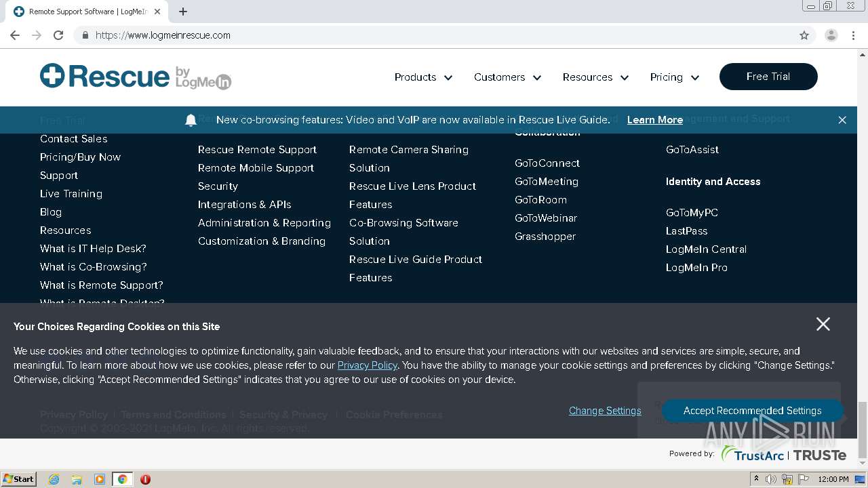868x488 pixels.
Task: Go back using the browser back arrow
Action: (x=15, y=35)
